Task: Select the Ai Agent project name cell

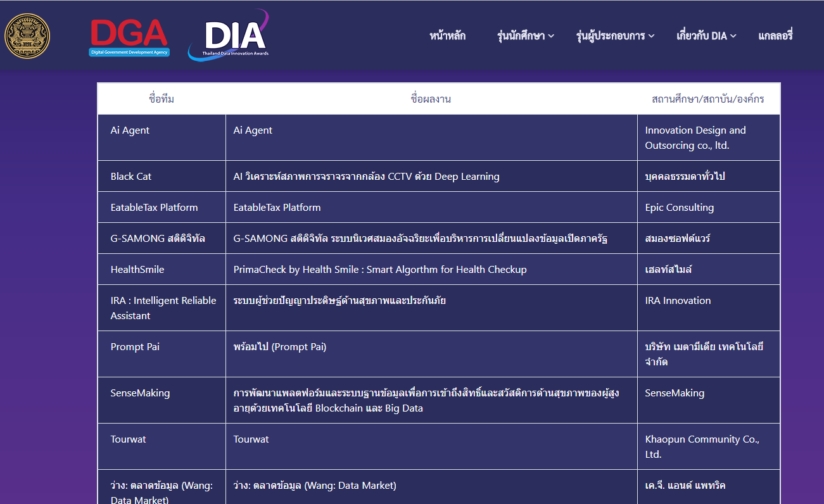Action: point(431,137)
